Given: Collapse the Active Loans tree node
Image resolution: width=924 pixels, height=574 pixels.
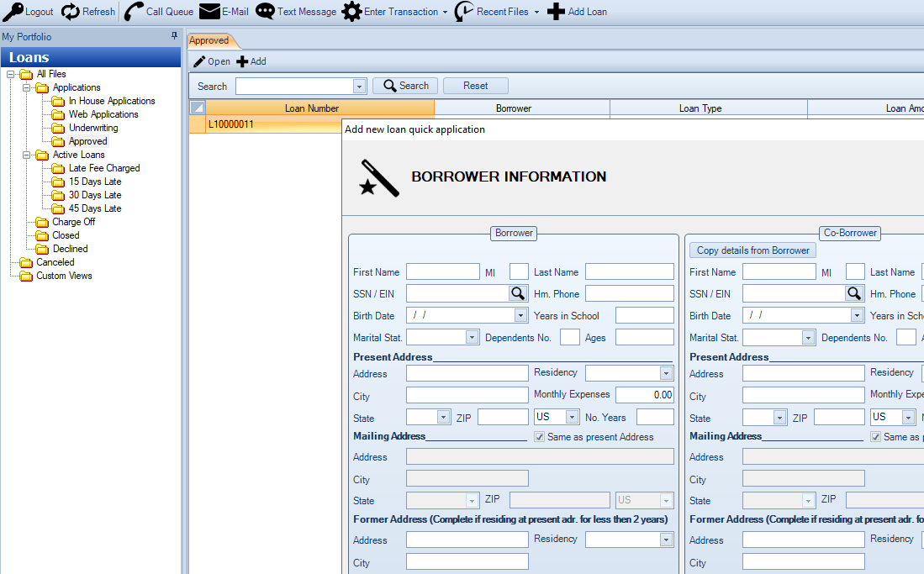Looking at the screenshot, I should point(27,155).
